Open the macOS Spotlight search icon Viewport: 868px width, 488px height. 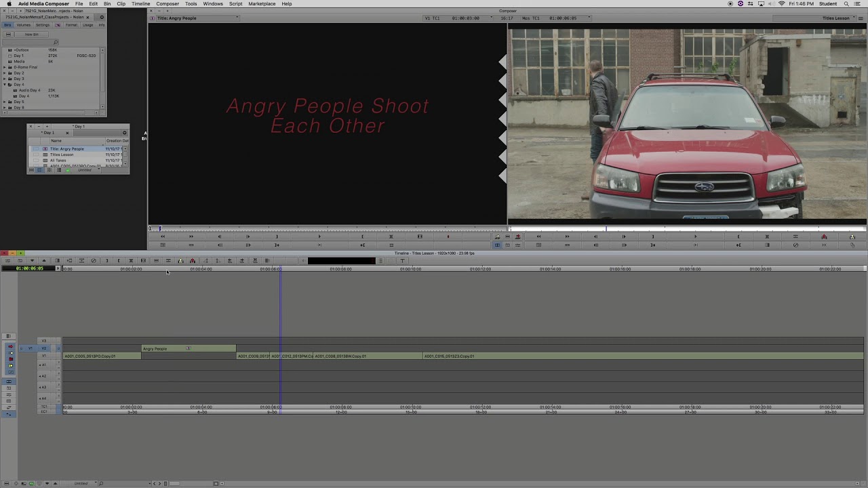[x=848, y=4]
